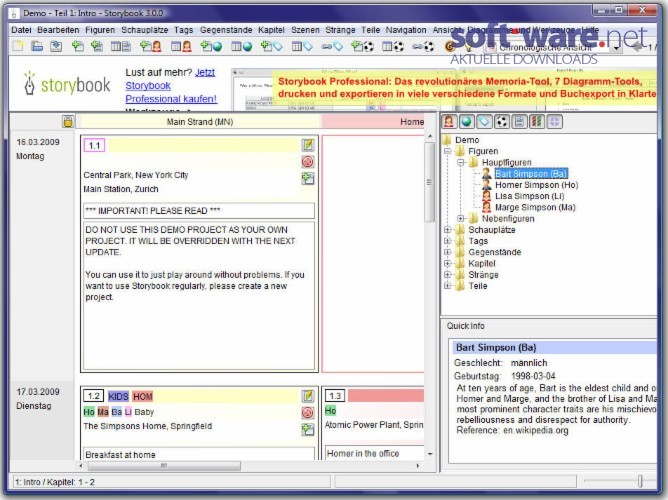
Task: Open the manage characters table icon
Action: click(181, 46)
